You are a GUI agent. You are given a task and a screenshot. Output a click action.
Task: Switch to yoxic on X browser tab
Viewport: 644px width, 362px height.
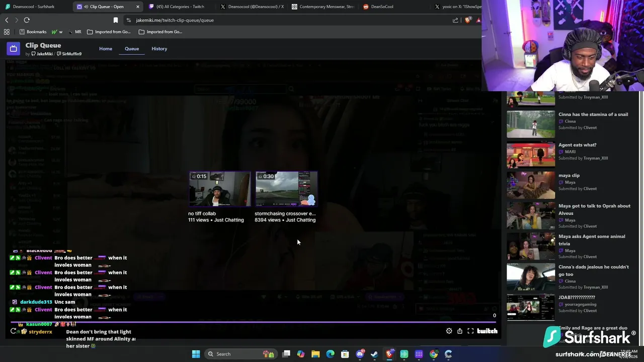pos(457,7)
